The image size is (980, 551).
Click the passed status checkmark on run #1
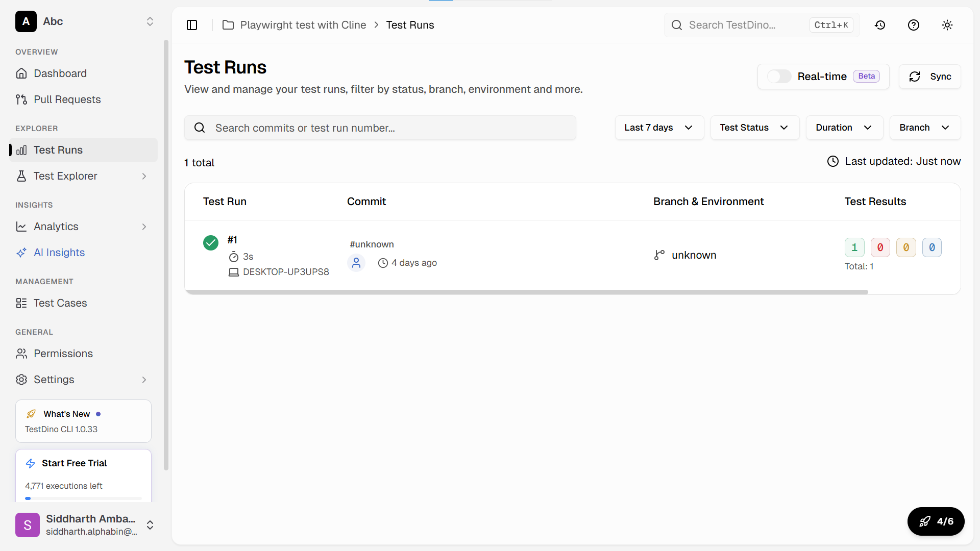(210, 243)
